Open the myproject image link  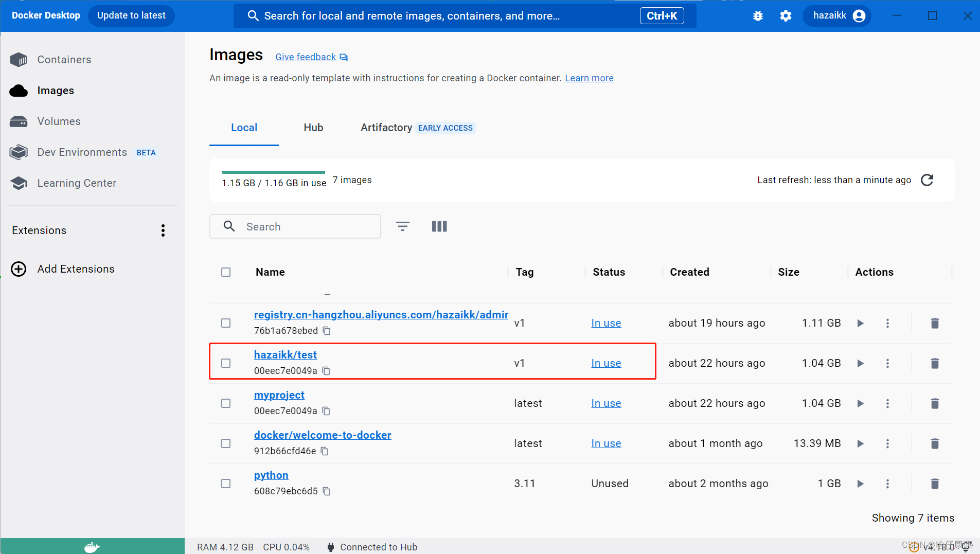279,395
